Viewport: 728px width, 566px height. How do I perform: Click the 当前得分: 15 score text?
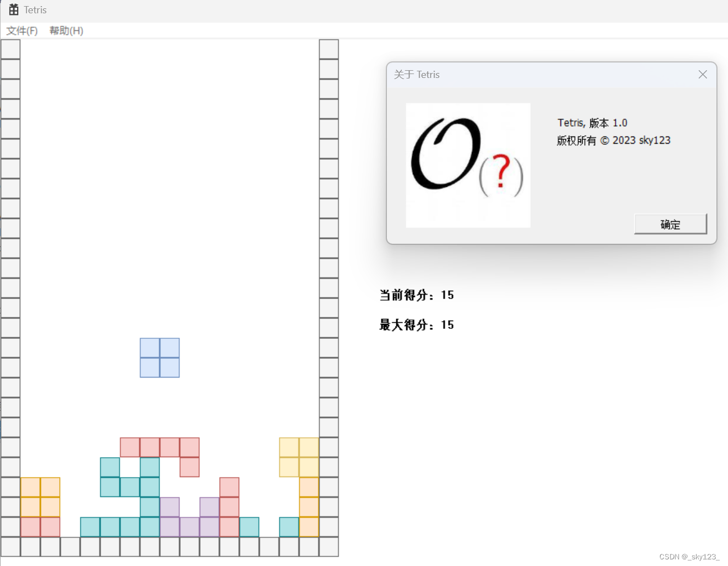click(417, 295)
